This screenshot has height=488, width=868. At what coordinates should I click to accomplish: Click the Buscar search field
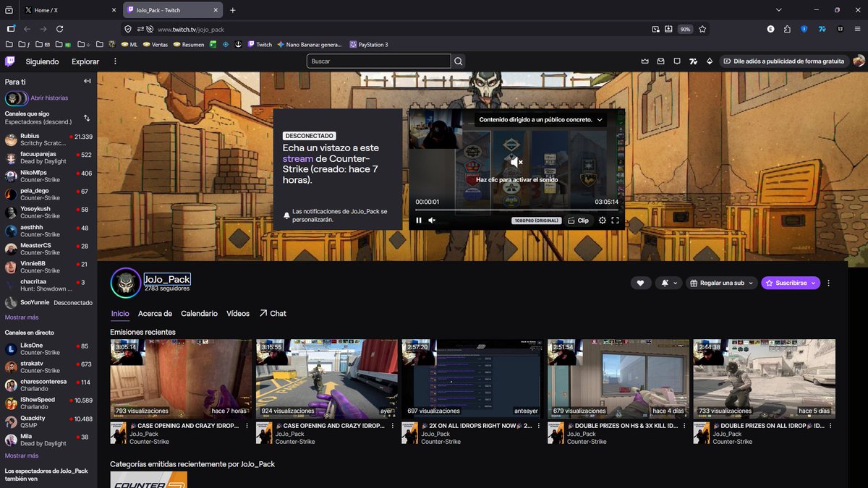[378, 61]
